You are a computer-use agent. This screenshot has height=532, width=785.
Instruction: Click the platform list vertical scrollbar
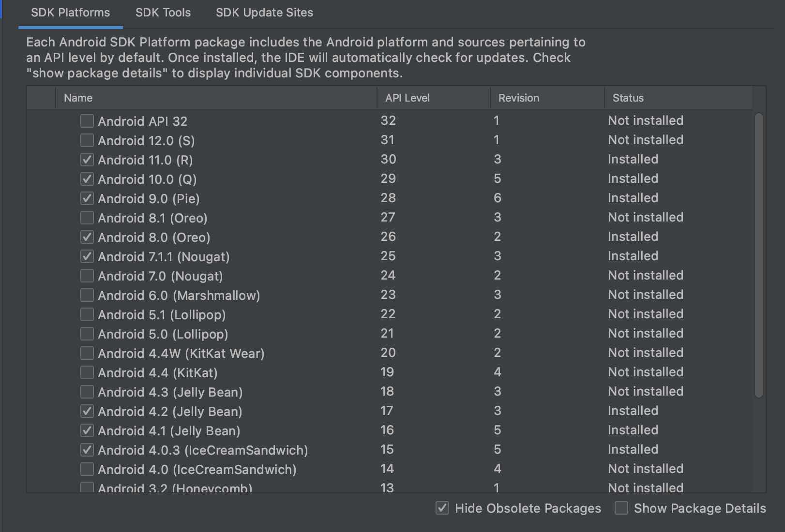(x=758, y=255)
